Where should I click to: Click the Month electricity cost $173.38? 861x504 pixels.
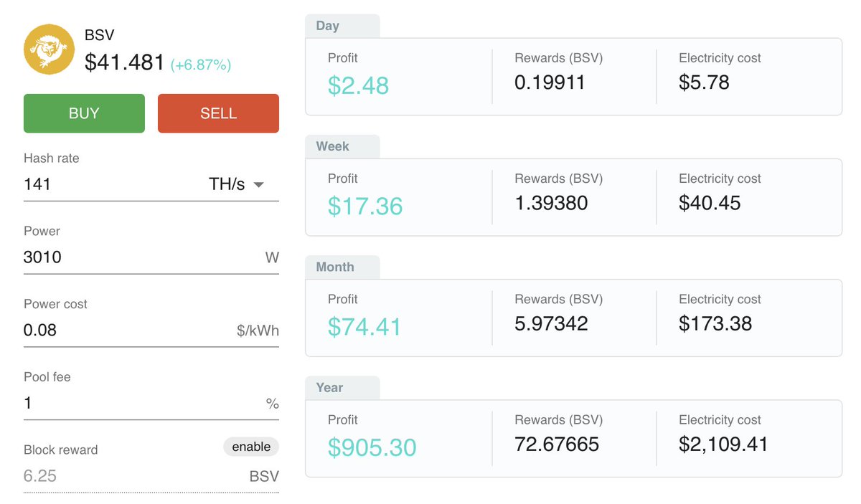point(715,323)
